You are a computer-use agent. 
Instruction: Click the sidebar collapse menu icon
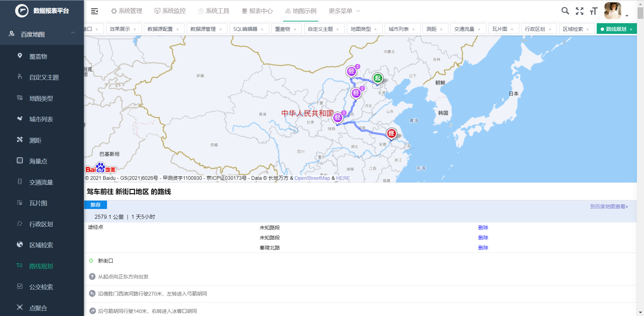point(94,11)
